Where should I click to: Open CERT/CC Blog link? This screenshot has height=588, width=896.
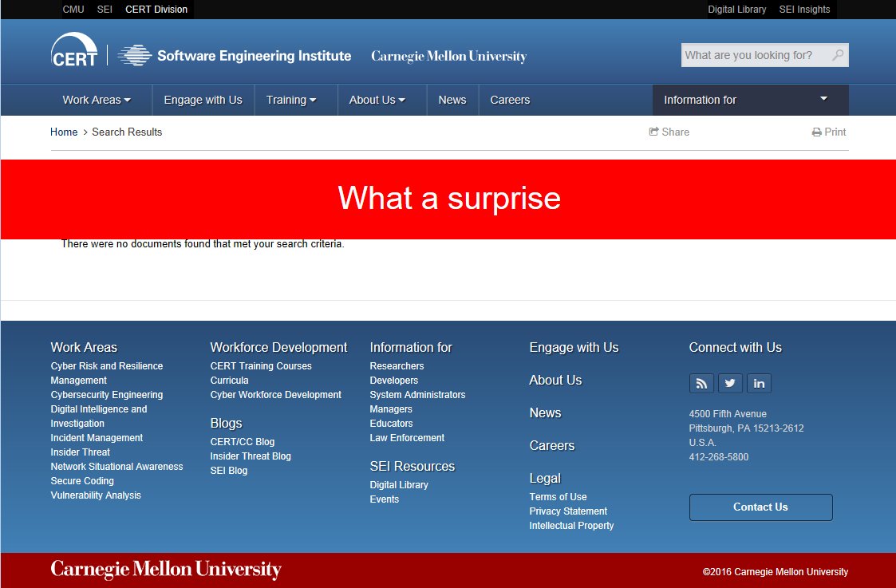pyautogui.click(x=243, y=442)
